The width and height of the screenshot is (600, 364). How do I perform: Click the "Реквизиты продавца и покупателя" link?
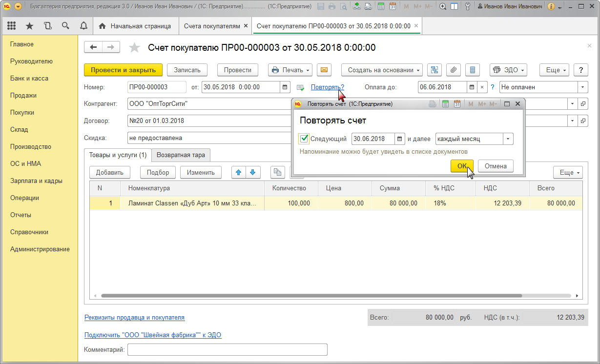[134, 317]
